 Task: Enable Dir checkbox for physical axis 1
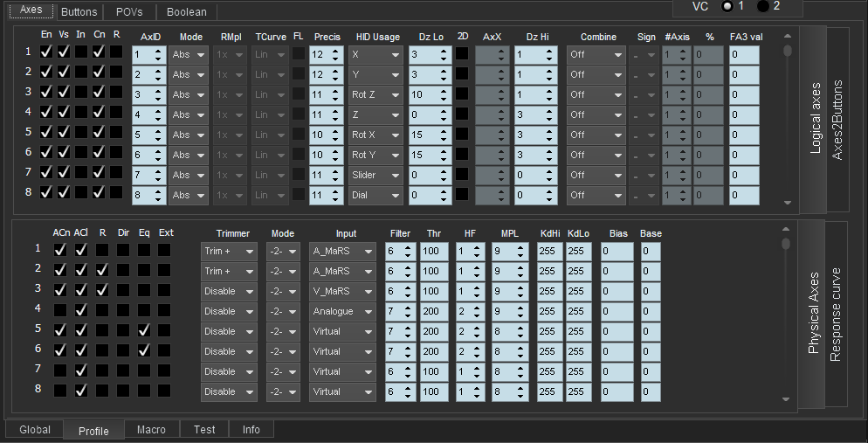tap(123, 250)
